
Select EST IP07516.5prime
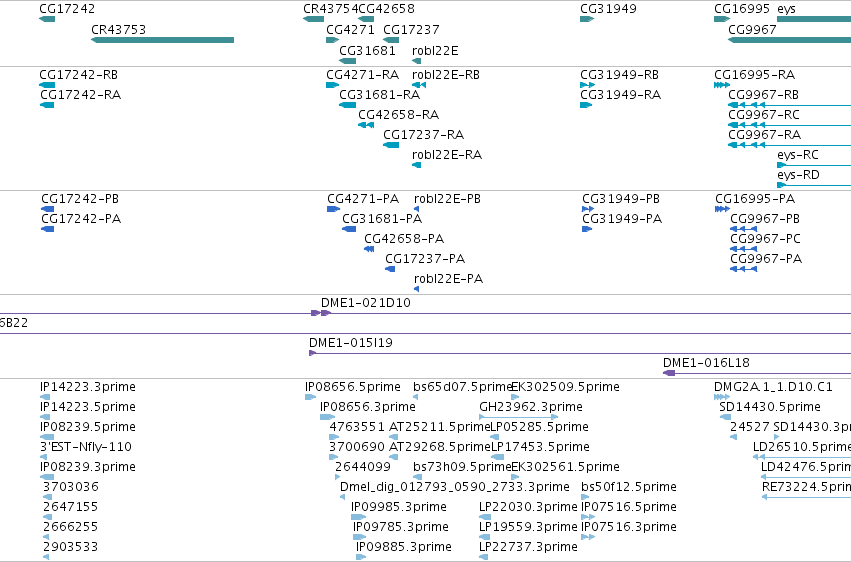pos(628,507)
